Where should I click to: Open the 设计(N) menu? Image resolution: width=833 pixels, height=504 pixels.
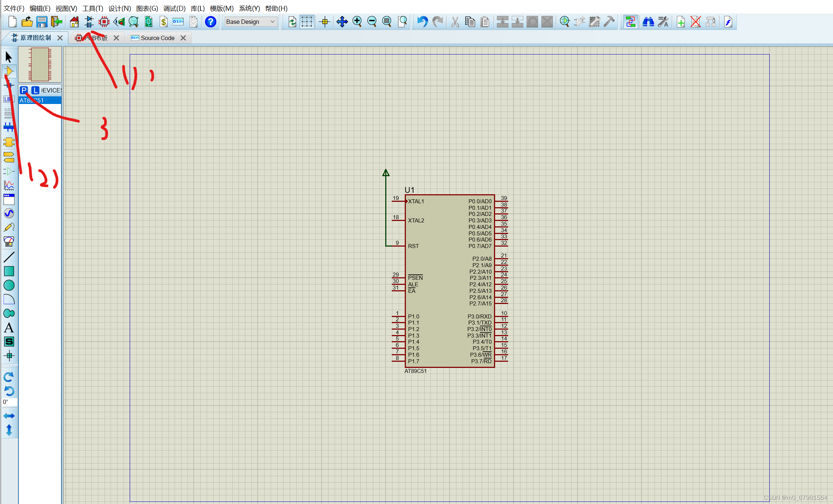tap(119, 8)
